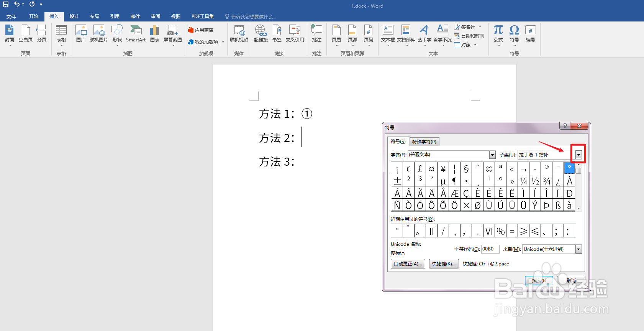This screenshot has height=331, width=644.
Task: Undo the last action
Action: tap(16, 4)
